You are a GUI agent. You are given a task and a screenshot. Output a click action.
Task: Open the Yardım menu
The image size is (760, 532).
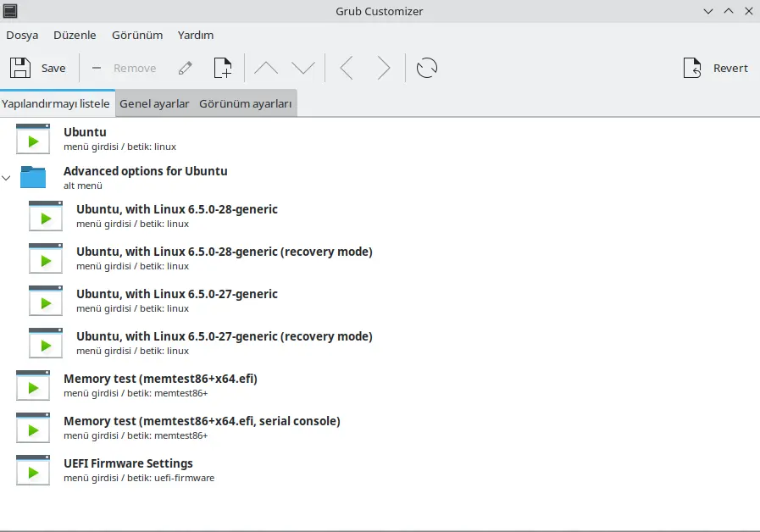pos(196,35)
